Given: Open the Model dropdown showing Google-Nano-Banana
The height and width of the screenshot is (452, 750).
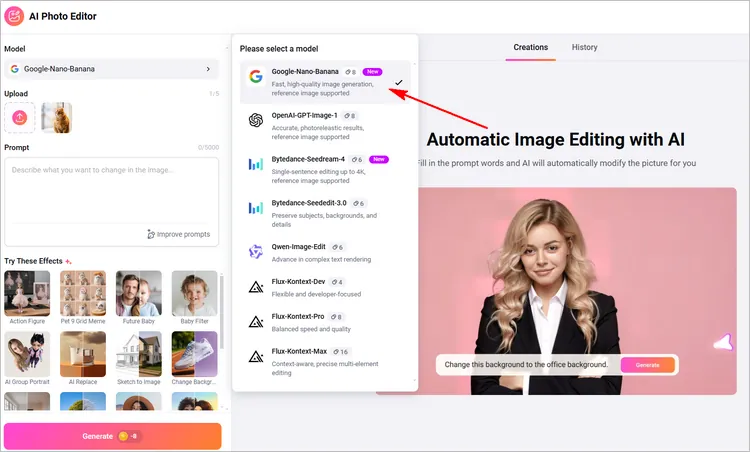Looking at the screenshot, I should coord(111,69).
